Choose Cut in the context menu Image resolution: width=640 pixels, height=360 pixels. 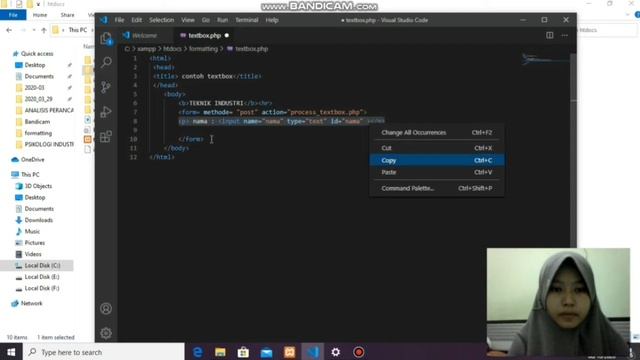[x=436, y=148]
